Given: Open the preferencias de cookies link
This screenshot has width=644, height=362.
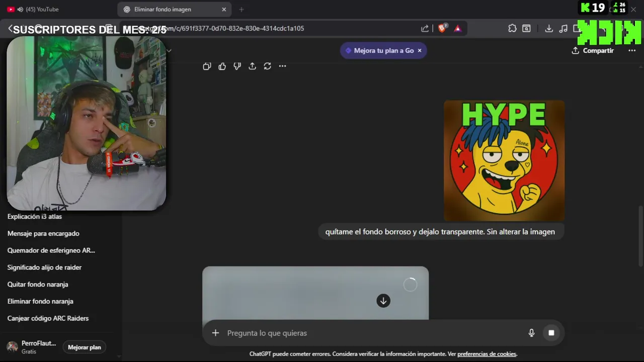Looking at the screenshot, I should pos(487,354).
